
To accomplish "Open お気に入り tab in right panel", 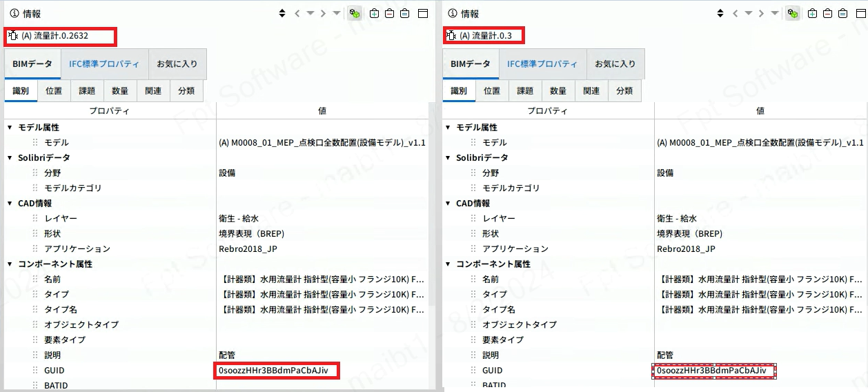I will pyautogui.click(x=615, y=63).
